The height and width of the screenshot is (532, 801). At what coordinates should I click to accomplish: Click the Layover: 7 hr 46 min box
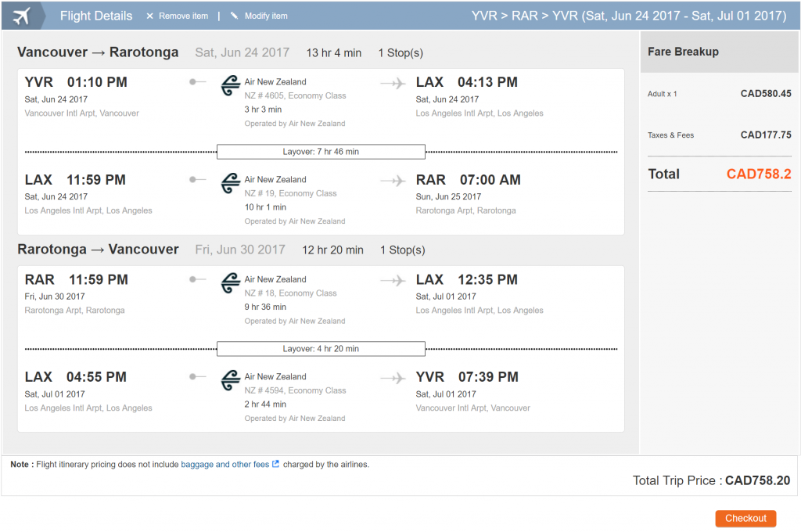(x=321, y=152)
